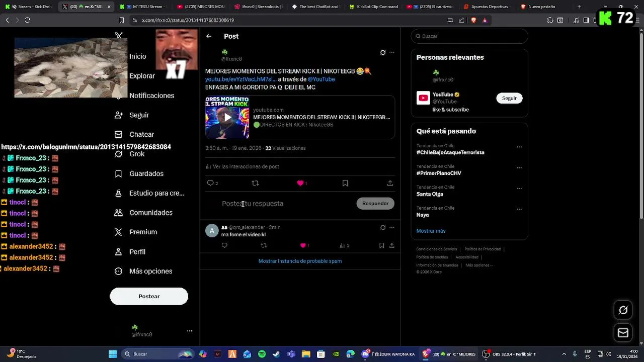Open Steam from the taskbar

tap(276, 354)
